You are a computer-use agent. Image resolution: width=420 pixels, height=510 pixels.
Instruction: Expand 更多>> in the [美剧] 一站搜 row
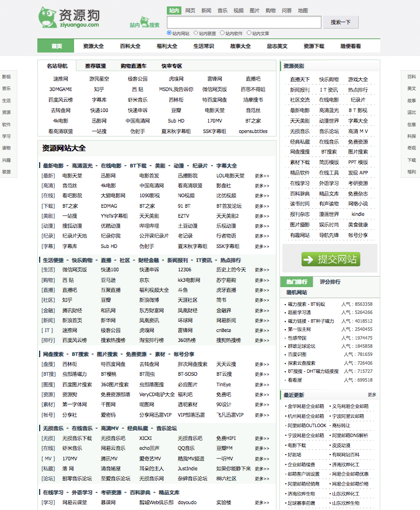(x=262, y=216)
